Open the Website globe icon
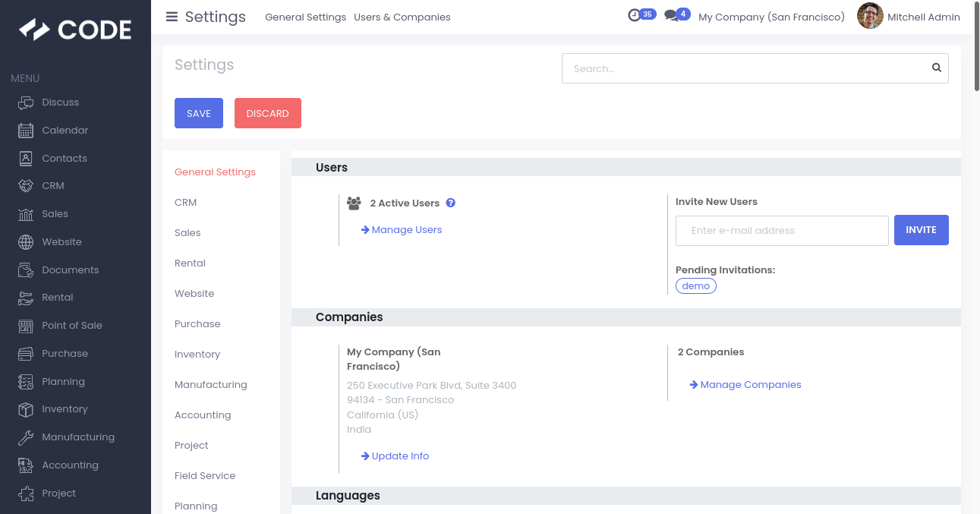980x514 pixels. 26,242
